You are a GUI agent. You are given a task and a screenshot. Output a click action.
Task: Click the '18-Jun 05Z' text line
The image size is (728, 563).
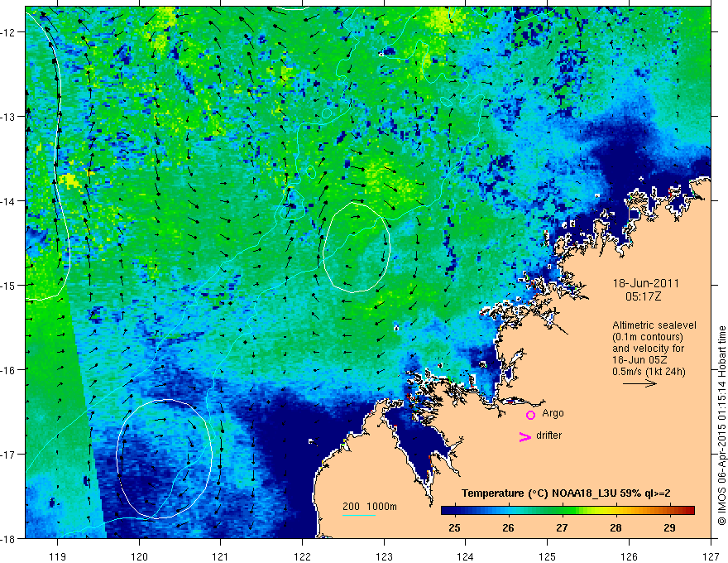(x=640, y=360)
